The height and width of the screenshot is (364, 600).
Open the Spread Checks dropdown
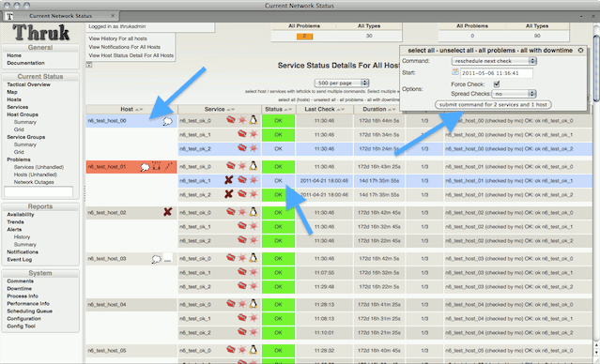click(x=514, y=94)
